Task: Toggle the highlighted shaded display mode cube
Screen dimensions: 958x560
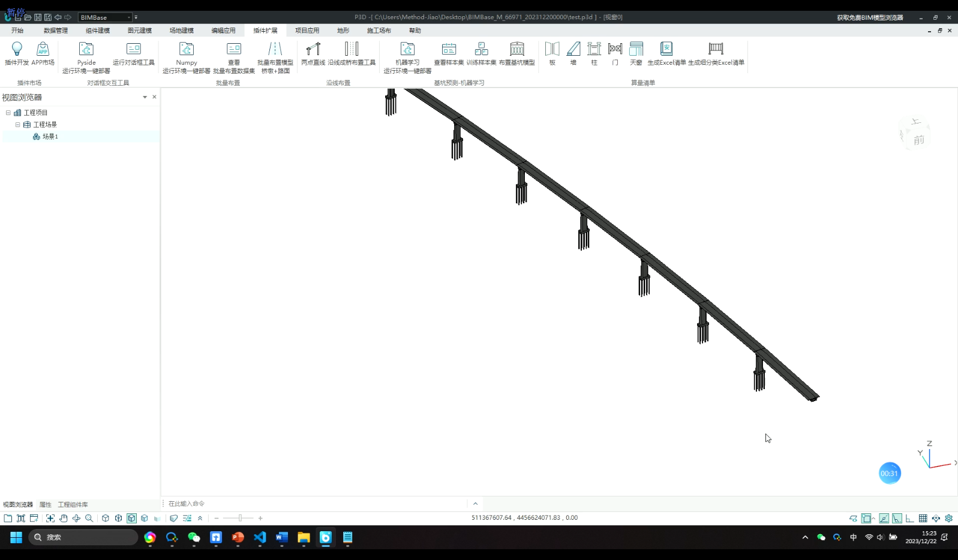Action: pos(131,518)
